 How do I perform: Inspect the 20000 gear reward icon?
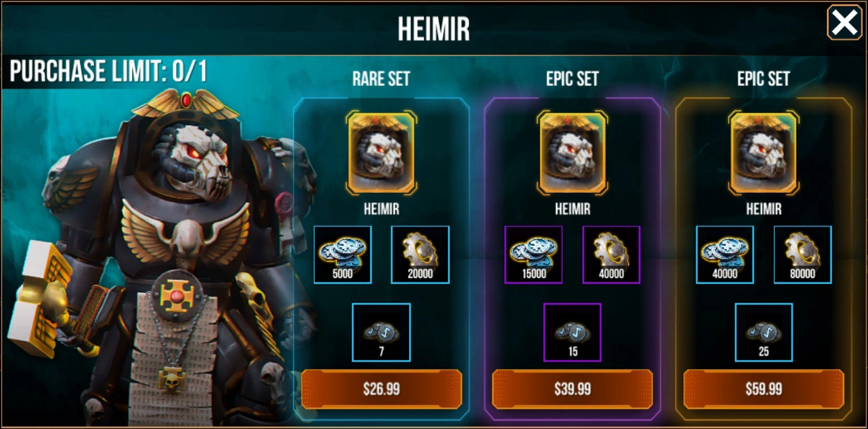(x=420, y=255)
